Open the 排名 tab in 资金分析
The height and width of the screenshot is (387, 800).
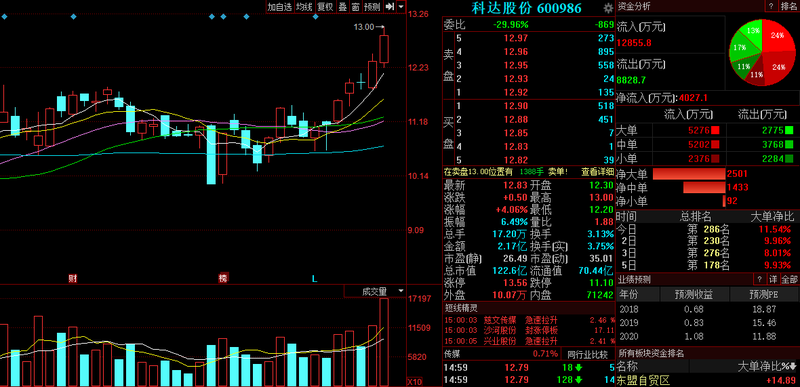(789, 6)
